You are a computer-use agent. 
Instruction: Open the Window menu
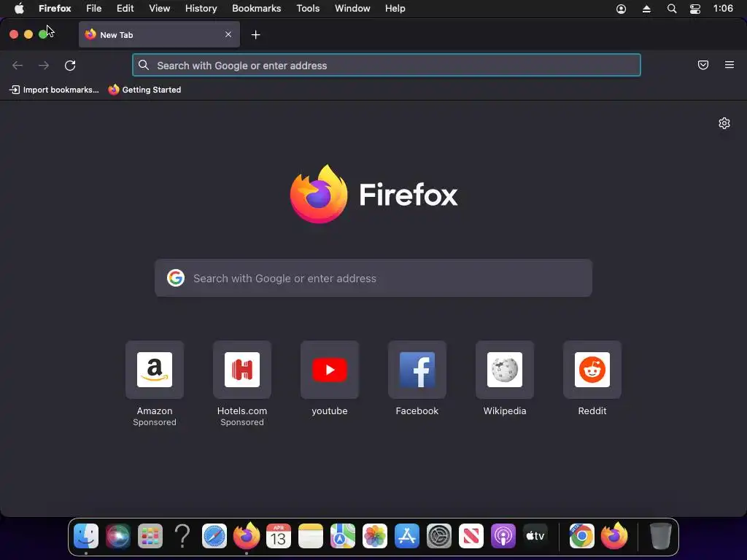coord(352,9)
